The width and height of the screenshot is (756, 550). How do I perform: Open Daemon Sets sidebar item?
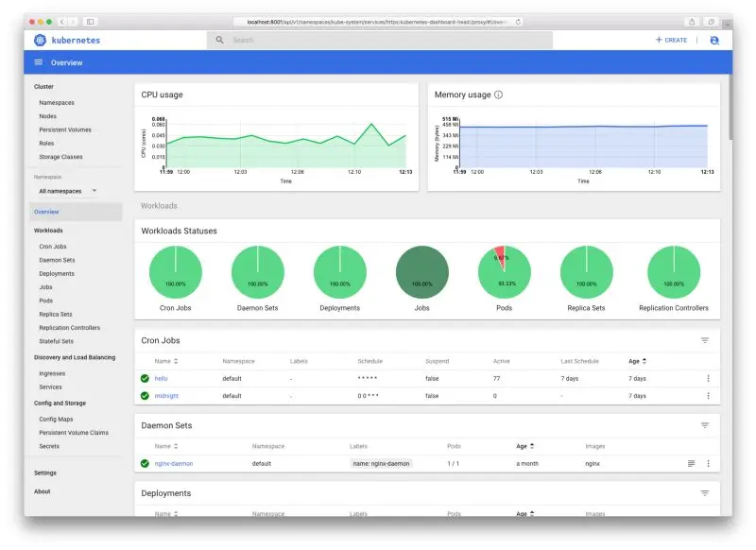[x=57, y=260]
